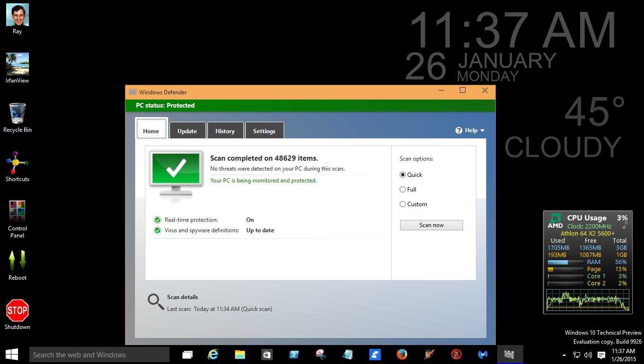The height and width of the screenshot is (364, 644).
Task: Click the large 11:37 AM desktop clock
Action: 513,29
